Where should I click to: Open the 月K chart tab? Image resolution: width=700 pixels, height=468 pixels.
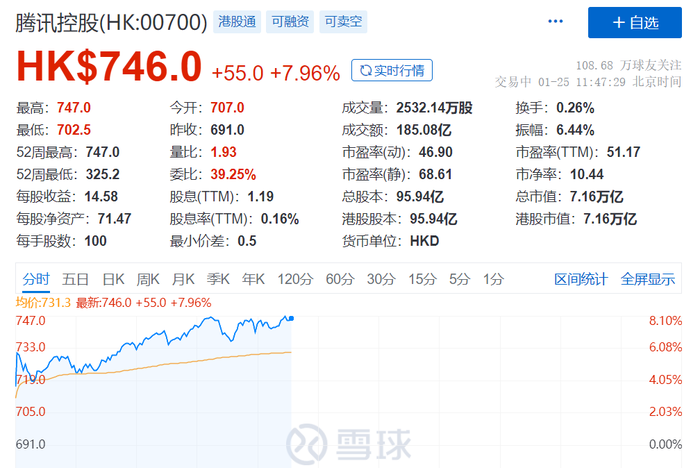point(183,279)
